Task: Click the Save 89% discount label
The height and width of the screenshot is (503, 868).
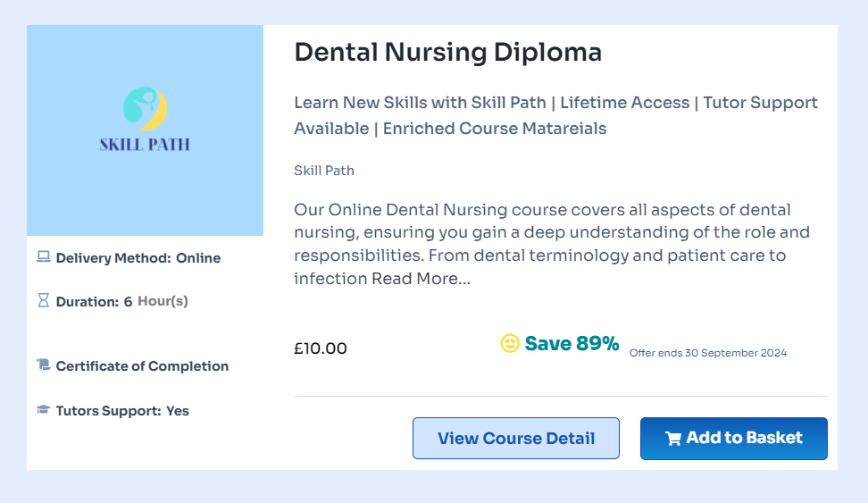Action: tap(572, 344)
